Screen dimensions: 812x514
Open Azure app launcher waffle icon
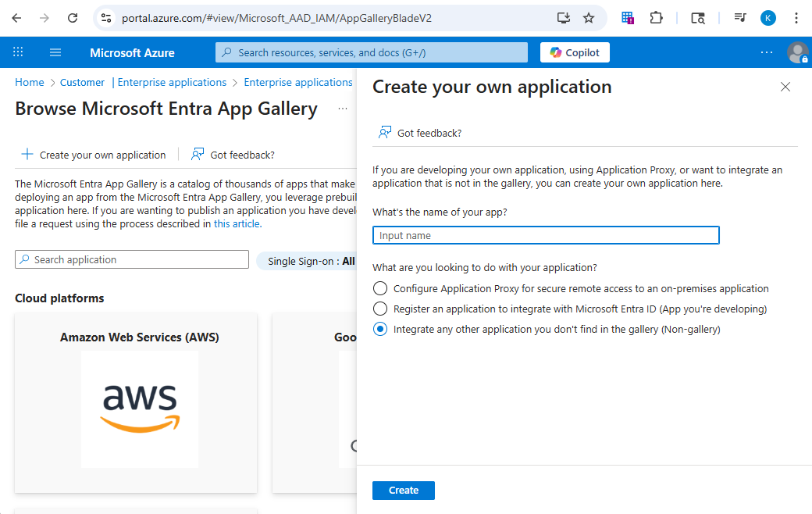(18, 52)
